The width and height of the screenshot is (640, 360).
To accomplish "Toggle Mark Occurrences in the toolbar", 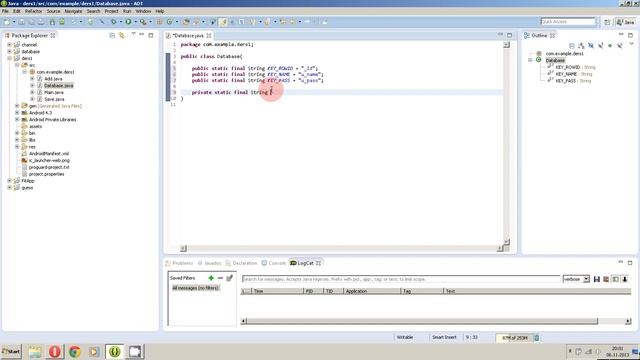I will [x=223, y=22].
